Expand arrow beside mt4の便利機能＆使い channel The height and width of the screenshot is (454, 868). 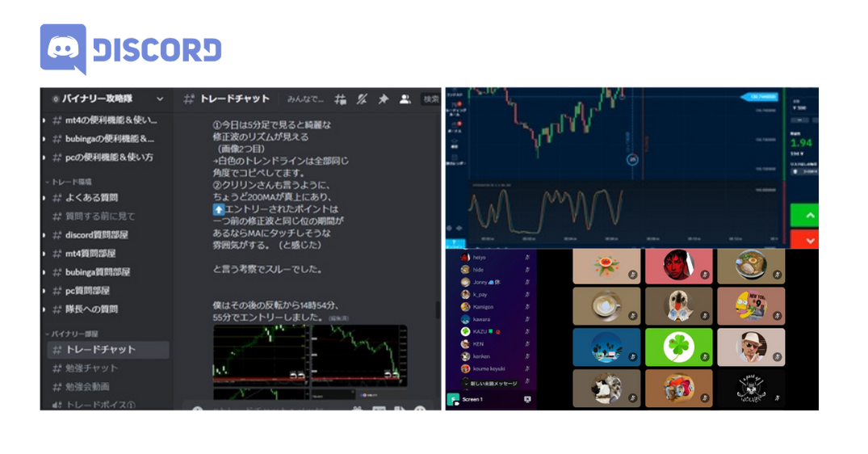pyautogui.click(x=44, y=120)
